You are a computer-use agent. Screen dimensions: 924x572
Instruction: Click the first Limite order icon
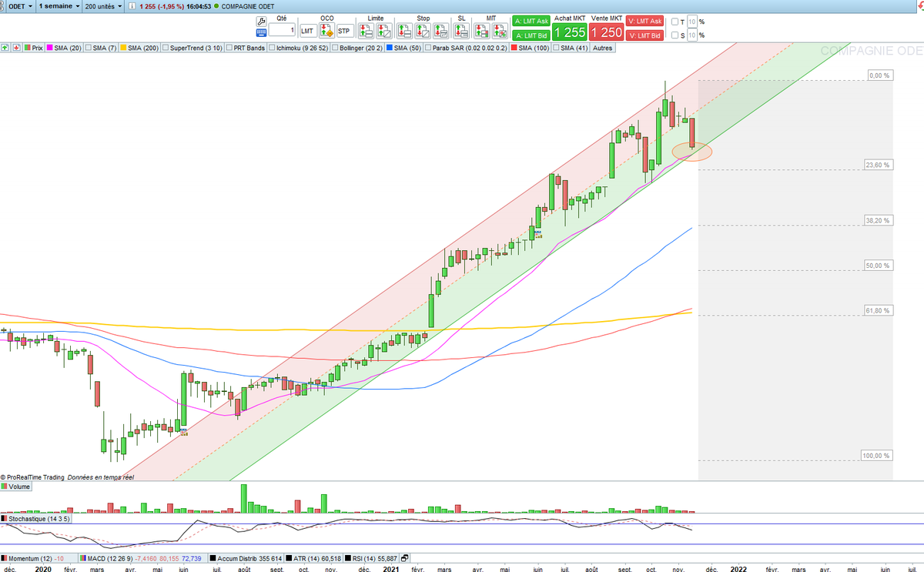365,31
